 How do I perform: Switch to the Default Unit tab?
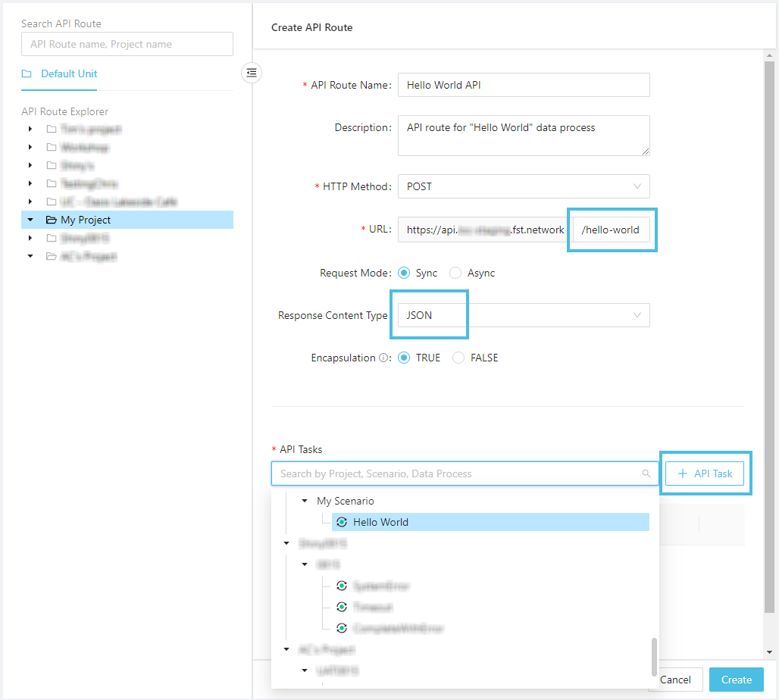coord(68,74)
